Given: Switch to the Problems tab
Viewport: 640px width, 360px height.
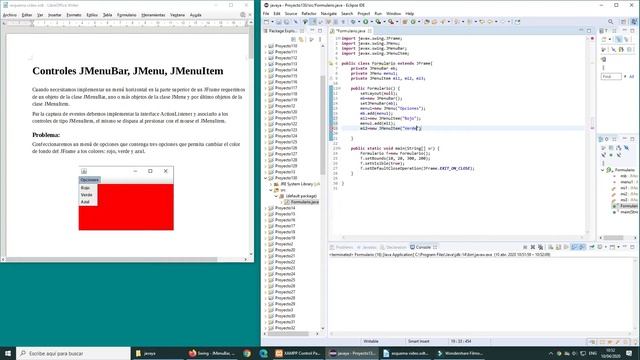Looking at the screenshot, I should tap(342, 247).
